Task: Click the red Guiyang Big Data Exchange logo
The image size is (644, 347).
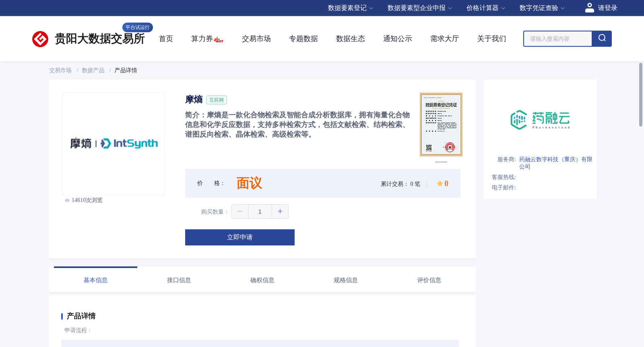Action: click(40, 39)
